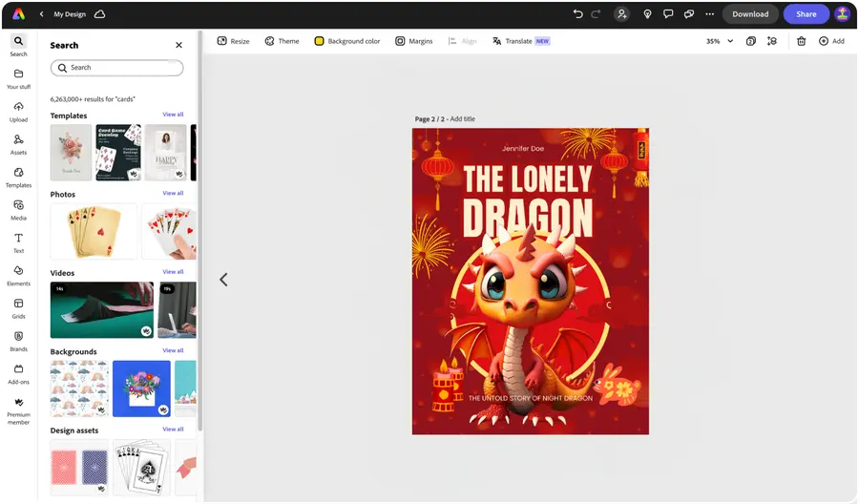This screenshot has width=859, height=504.
Task: Select the untold story subtitle text
Action: [x=531, y=398]
